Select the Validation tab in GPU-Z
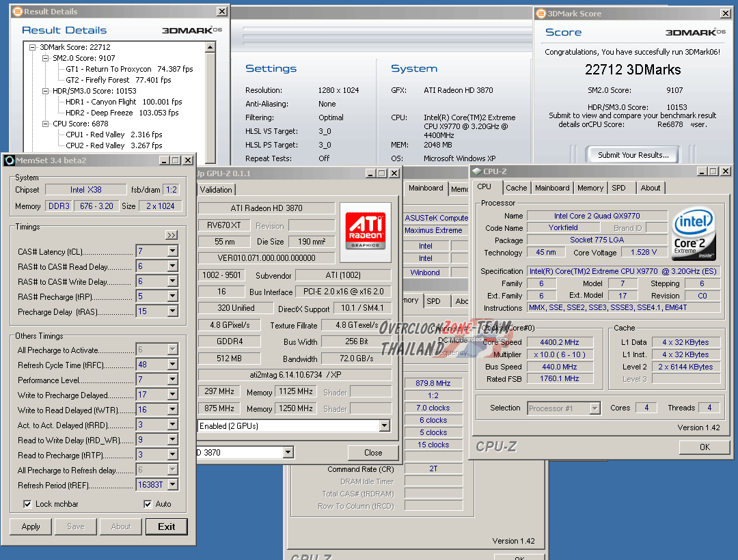Viewport: 738px width, 560px height. (216, 189)
